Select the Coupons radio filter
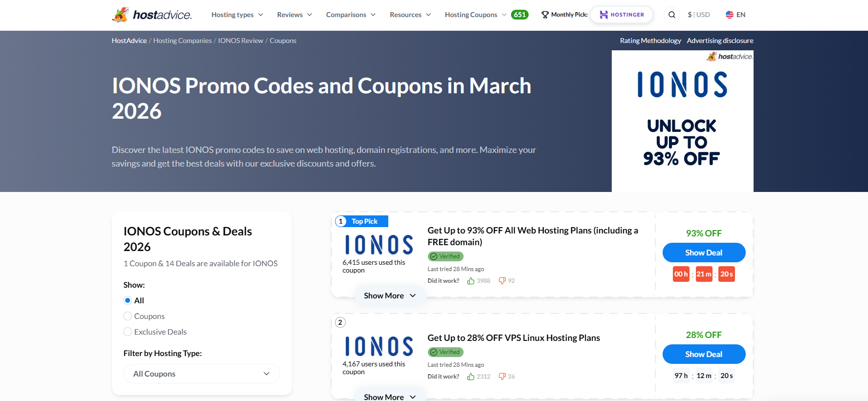This screenshot has height=401, width=868. (x=128, y=316)
